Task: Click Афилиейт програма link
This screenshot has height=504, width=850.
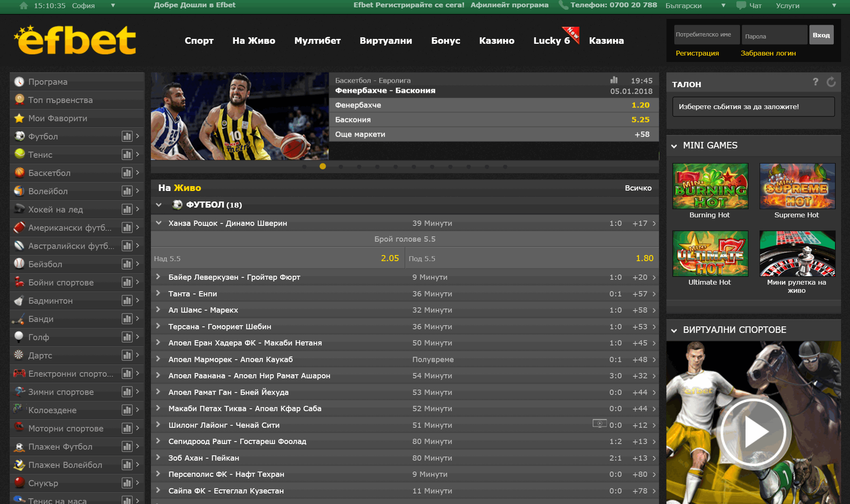Action: [x=510, y=5]
